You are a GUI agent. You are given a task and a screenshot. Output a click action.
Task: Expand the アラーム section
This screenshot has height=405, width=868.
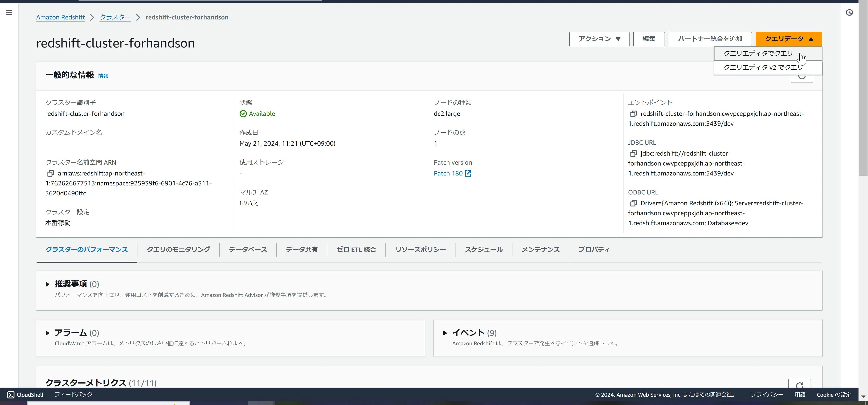pyautogui.click(x=47, y=333)
